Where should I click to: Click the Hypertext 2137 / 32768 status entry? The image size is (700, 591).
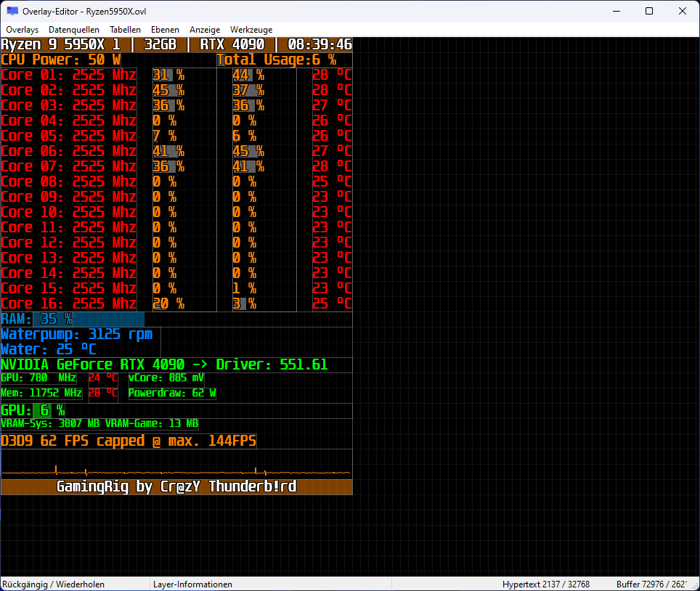[x=545, y=584]
